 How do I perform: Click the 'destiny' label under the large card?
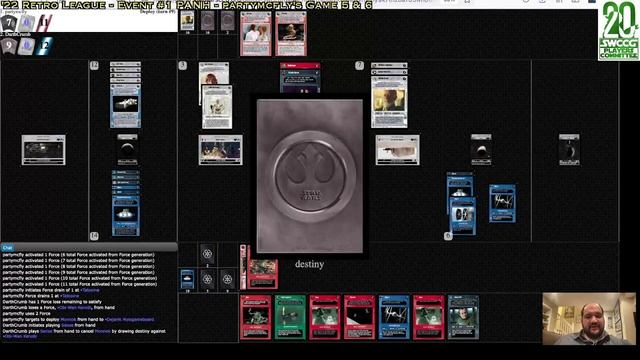tap(309, 264)
